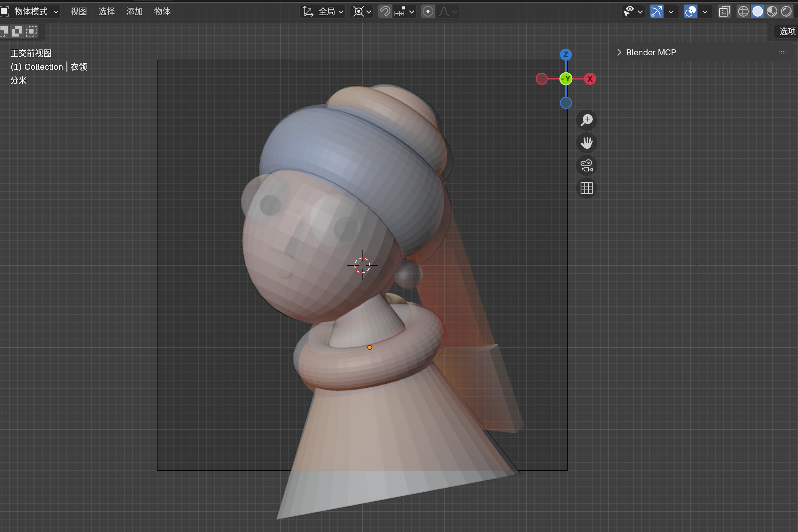Toggle proportional editing button
Screen dimensions: 798x532
click(428, 12)
